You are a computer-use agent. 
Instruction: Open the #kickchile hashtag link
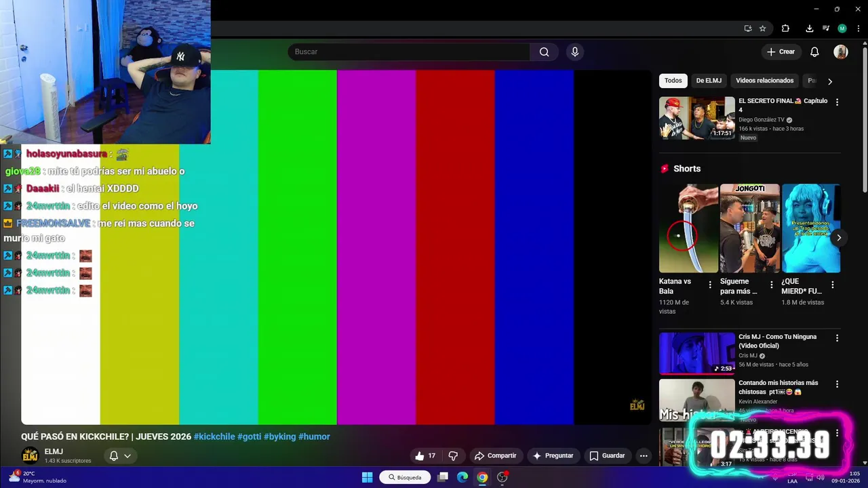click(214, 436)
